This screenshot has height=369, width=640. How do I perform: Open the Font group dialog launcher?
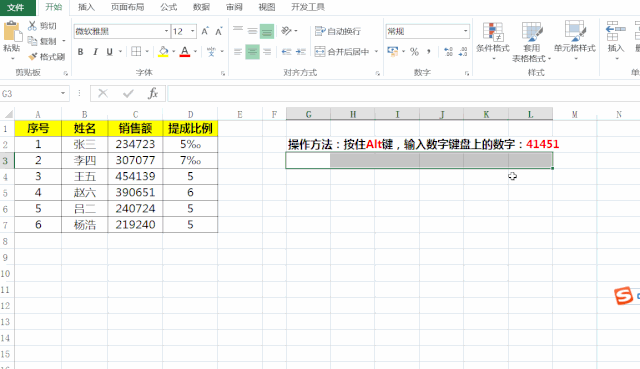click(x=223, y=73)
